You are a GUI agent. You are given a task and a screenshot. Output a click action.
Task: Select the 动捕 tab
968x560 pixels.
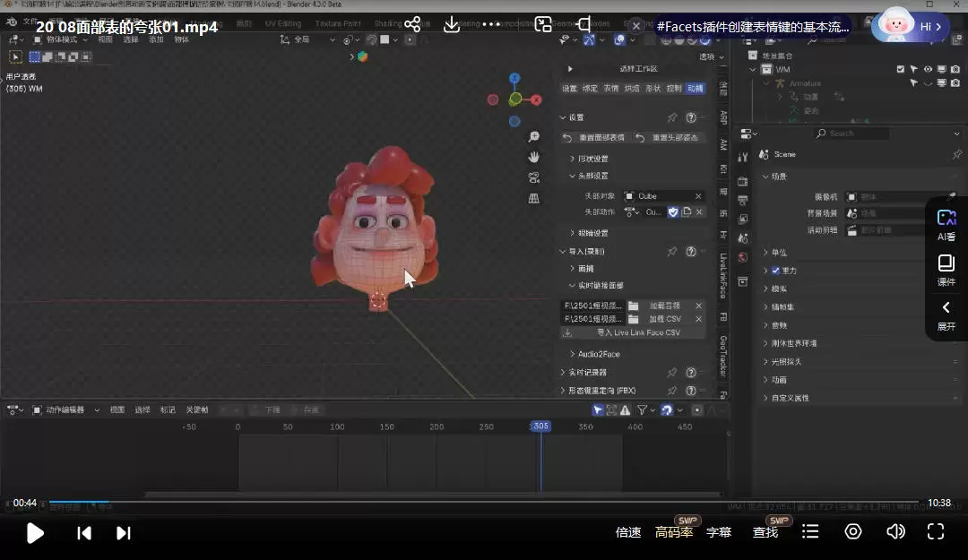[x=696, y=89]
